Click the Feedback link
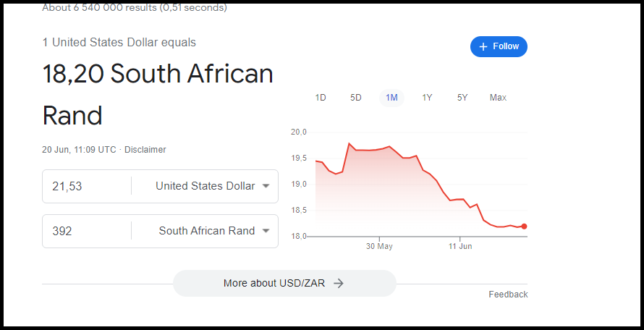Screen dimensions: 644x330 508,295
